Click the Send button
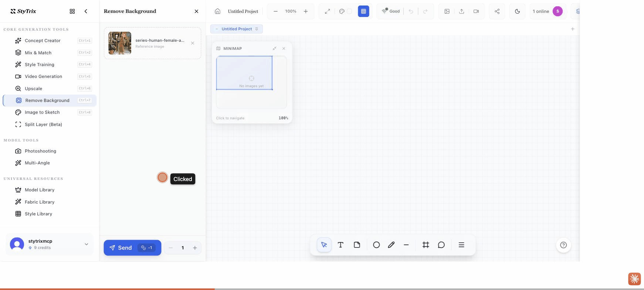 pos(132,248)
